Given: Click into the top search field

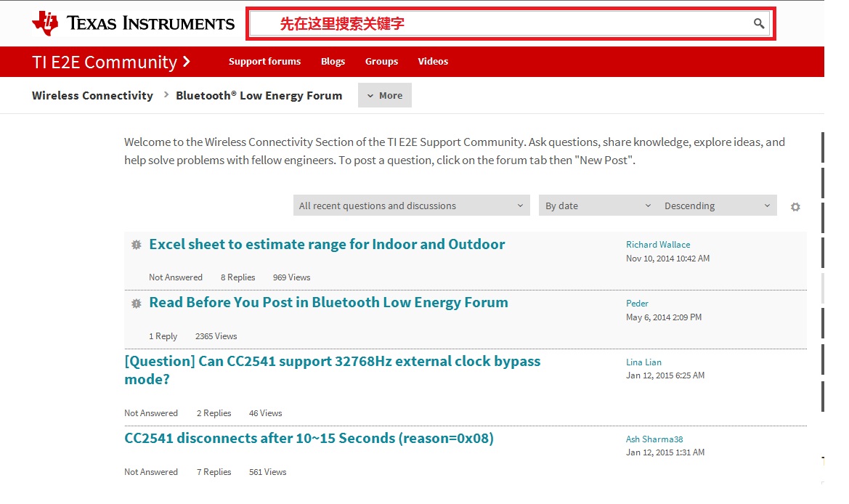Looking at the screenshot, I should 511,23.
